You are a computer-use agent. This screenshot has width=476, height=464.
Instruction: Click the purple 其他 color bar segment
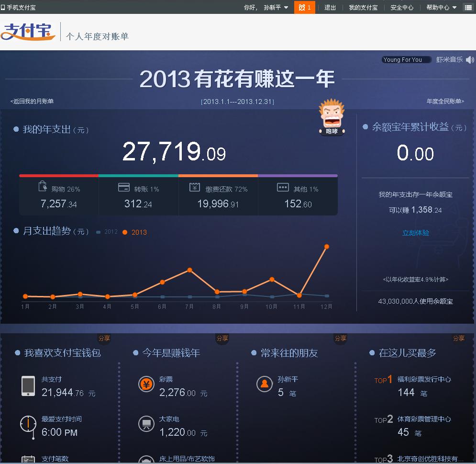point(298,176)
